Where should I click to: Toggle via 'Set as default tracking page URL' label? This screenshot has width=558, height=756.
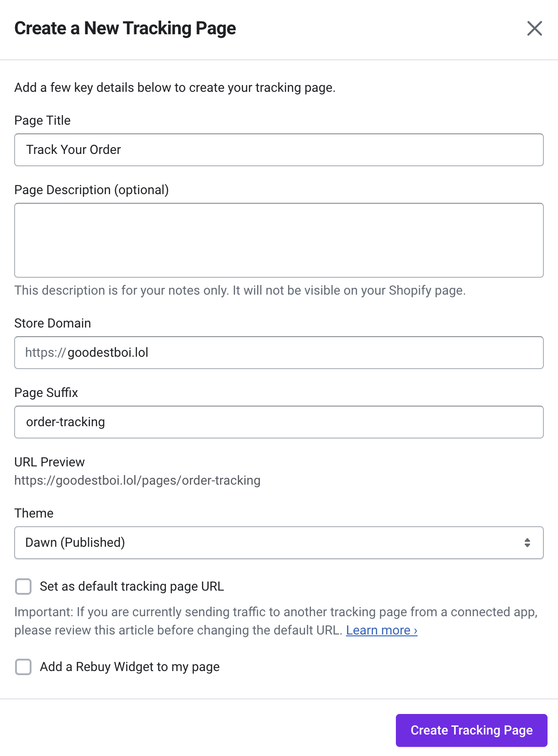pos(132,587)
